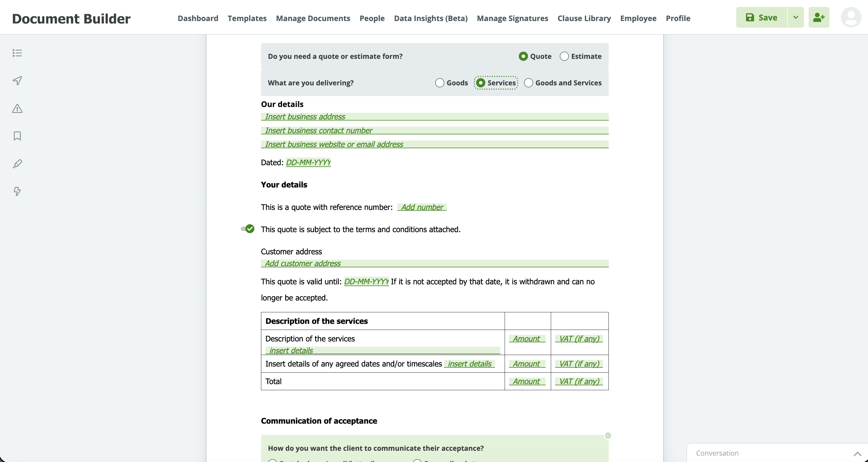Viewport: 868px width, 462px height.
Task: Switch to the Manage Signatures section
Action: 512,18
